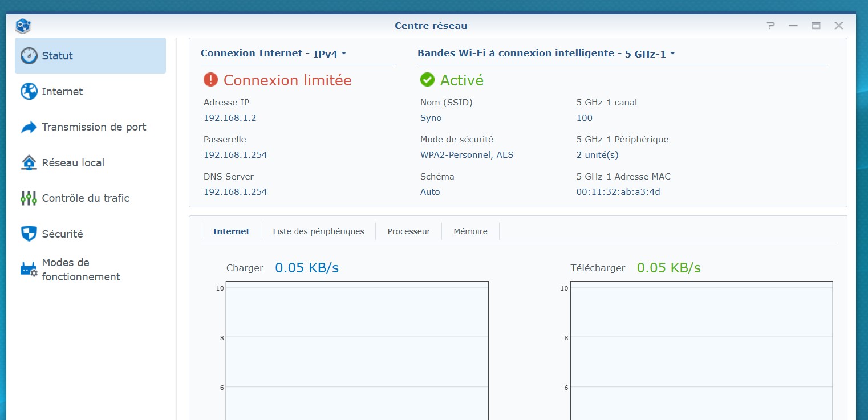868x420 pixels.
Task: Switch to Liste des périphériques tab
Action: coord(318,231)
